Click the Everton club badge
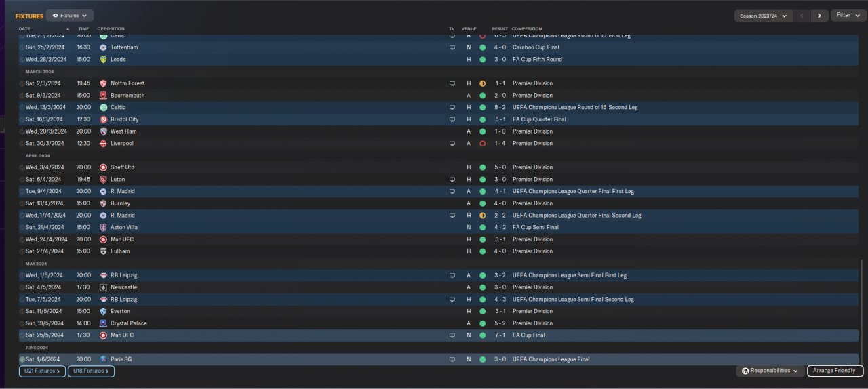 click(103, 311)
